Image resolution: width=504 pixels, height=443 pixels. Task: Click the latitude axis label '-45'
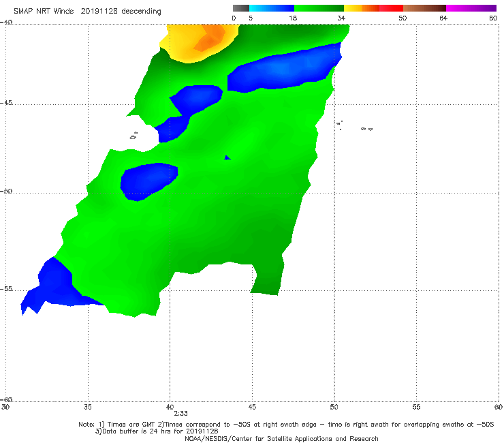6,103
